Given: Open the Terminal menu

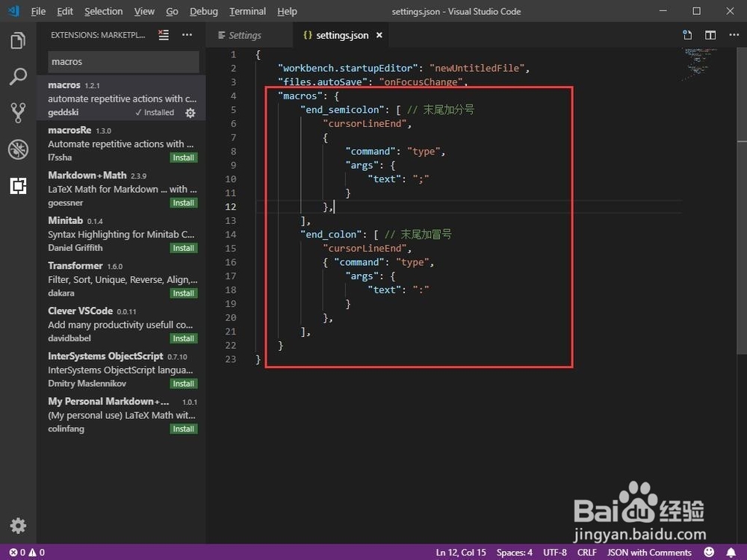Looking at the screenshot, I should coord(247,11).
